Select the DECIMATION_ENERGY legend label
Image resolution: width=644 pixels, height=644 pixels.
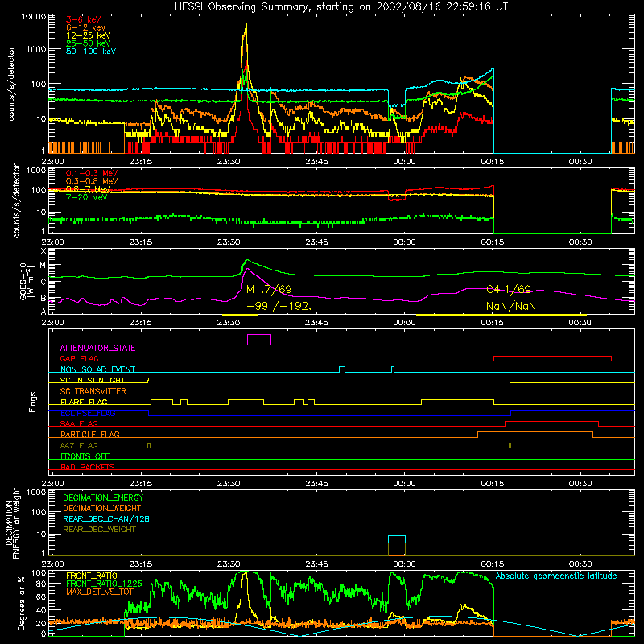(x=103, y=497)
